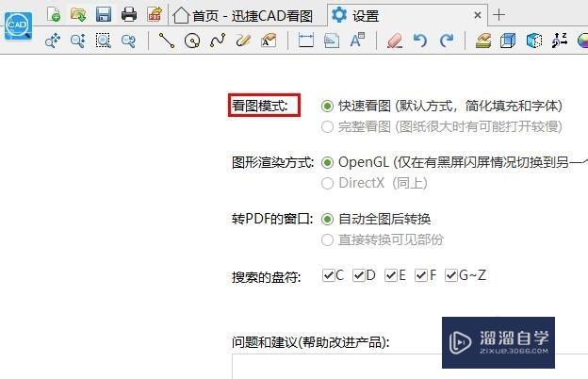Open the color wheel icon

(582, 41)
